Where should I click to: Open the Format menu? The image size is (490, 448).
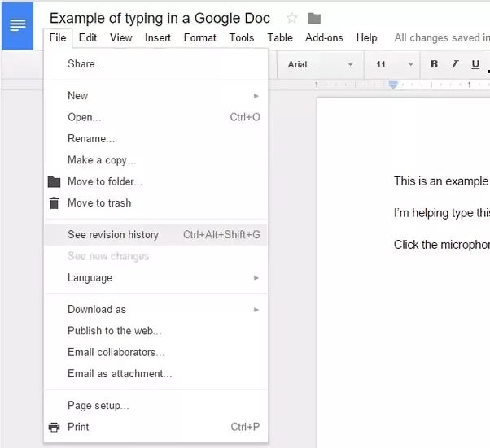[x=199, y=37]
